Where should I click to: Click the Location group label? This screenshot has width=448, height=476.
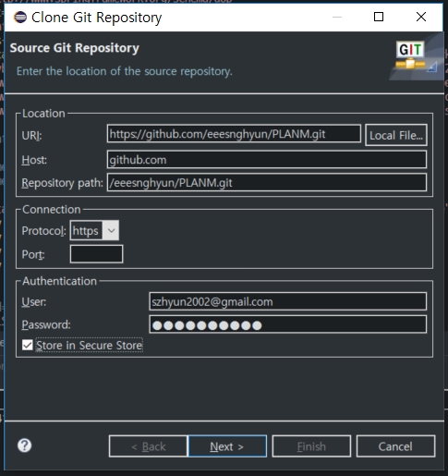43,114
